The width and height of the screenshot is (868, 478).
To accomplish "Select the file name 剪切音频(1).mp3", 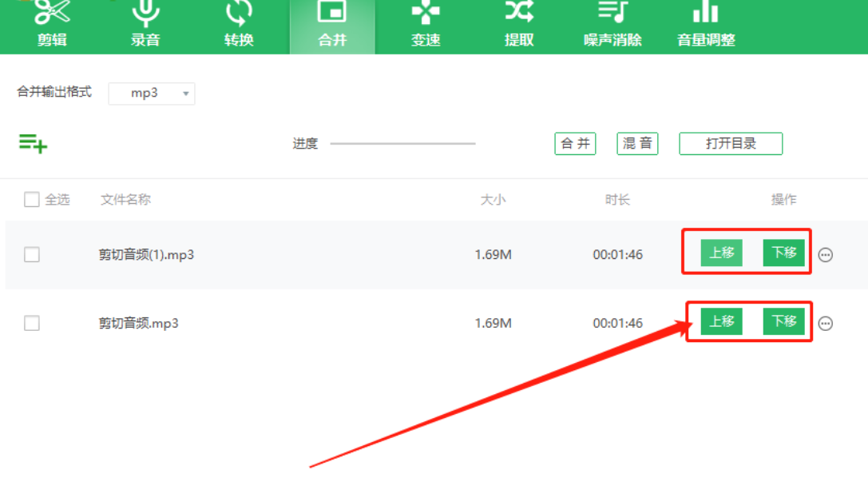I will tap(146, 255).
